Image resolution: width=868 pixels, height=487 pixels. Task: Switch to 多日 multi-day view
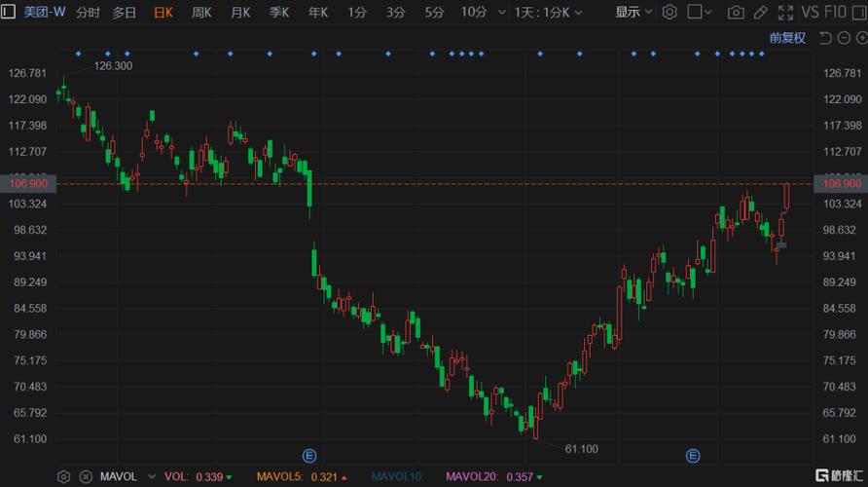[124, 13]
